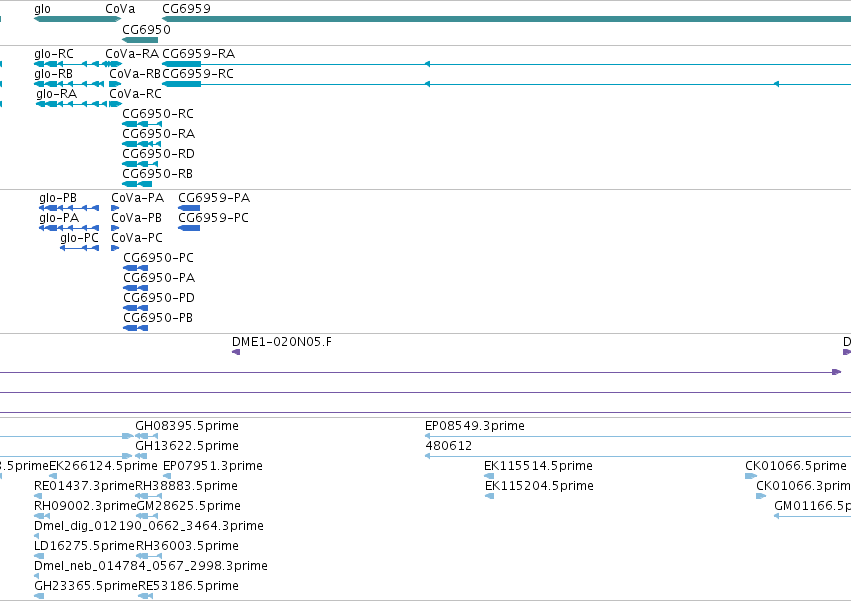Viewport: 851px width, 601px height.
Task: Open the CG6950-PD protein feature
Action: click(159, 298)
